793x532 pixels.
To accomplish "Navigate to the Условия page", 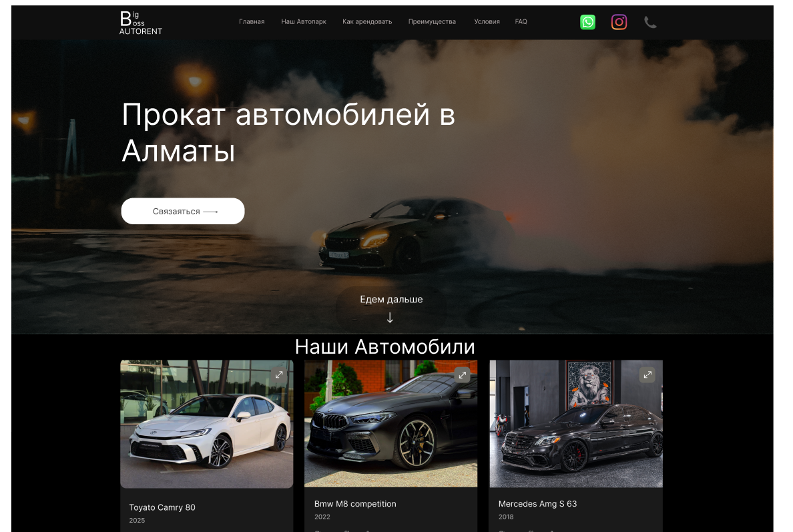I will coord(487,22).
